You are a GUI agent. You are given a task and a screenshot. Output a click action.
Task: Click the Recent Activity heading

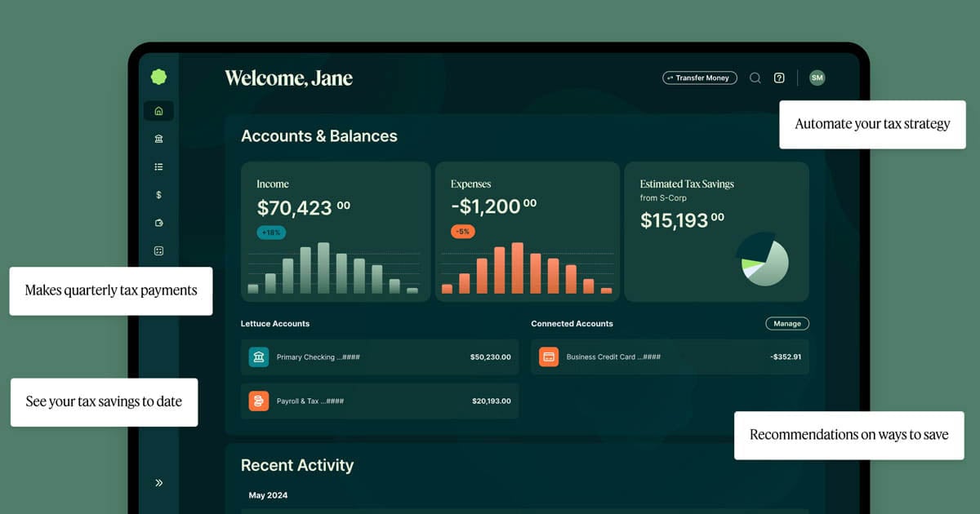(297, 465)
